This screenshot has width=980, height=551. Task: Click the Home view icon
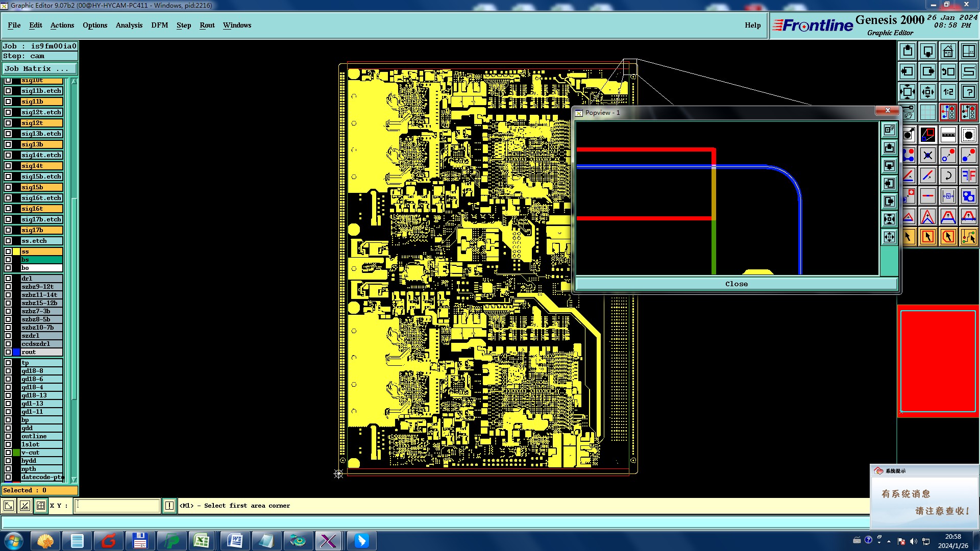[x=948, y=51]
